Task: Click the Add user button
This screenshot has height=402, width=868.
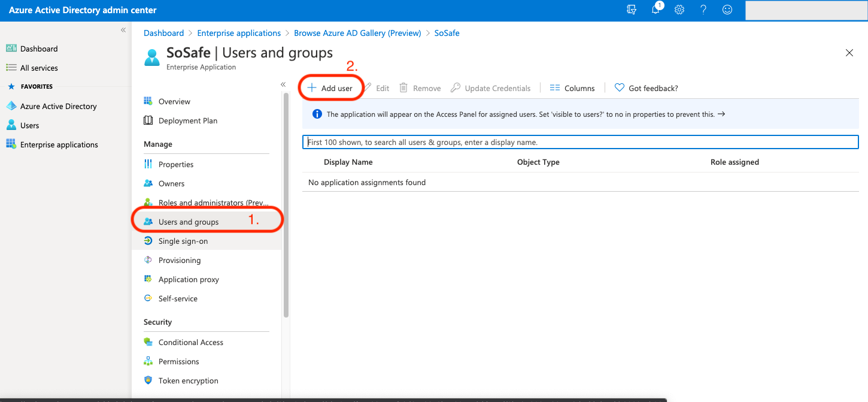Action: pos(330,87)
